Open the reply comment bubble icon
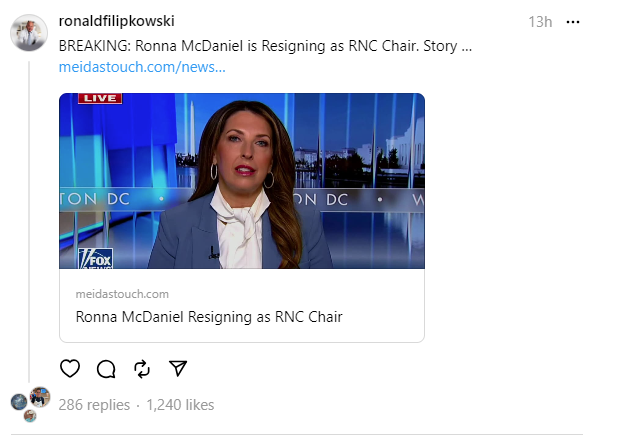This screenshot has height=447, width=636. (106, 368)
